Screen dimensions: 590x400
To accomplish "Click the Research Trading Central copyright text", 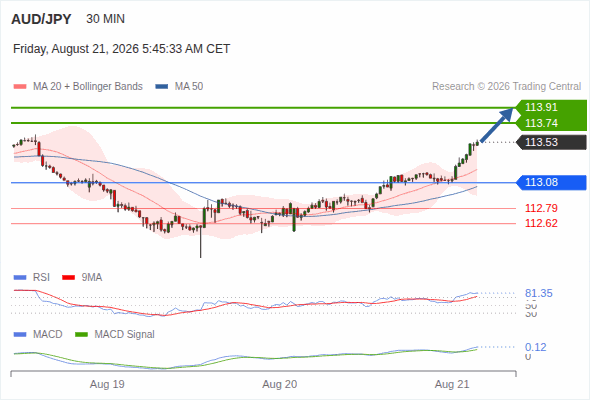I will click(x=506, y=87).
